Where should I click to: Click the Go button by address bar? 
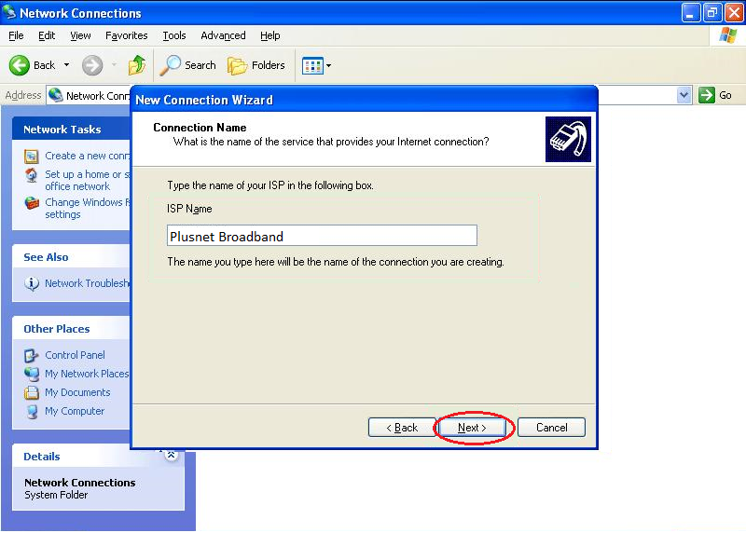(x=715, y=95)
